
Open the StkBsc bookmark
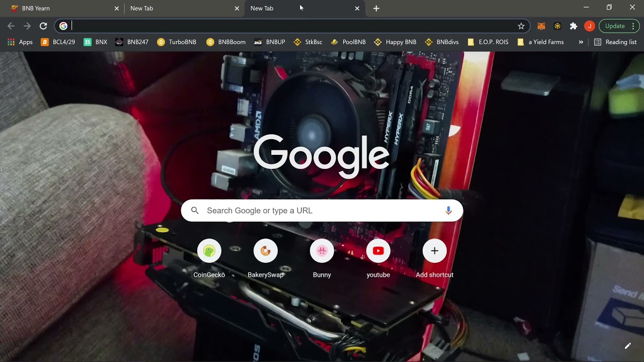tap(308, 42)
